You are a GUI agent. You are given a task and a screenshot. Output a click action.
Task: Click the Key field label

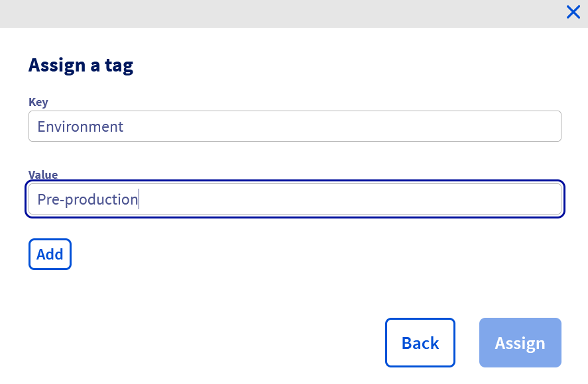click(38, 102)
